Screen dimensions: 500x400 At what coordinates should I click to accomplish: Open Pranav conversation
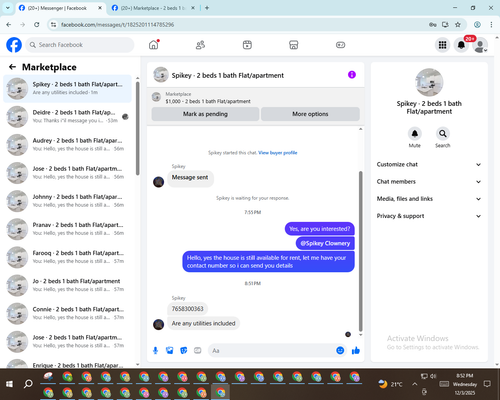67,229
